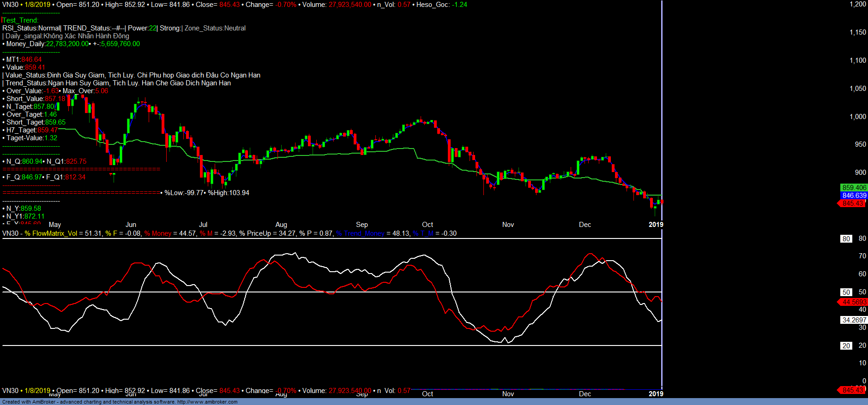Click the blue % Trend_Money legend label
Screen dimensions: 868x405
coord(360,233)
